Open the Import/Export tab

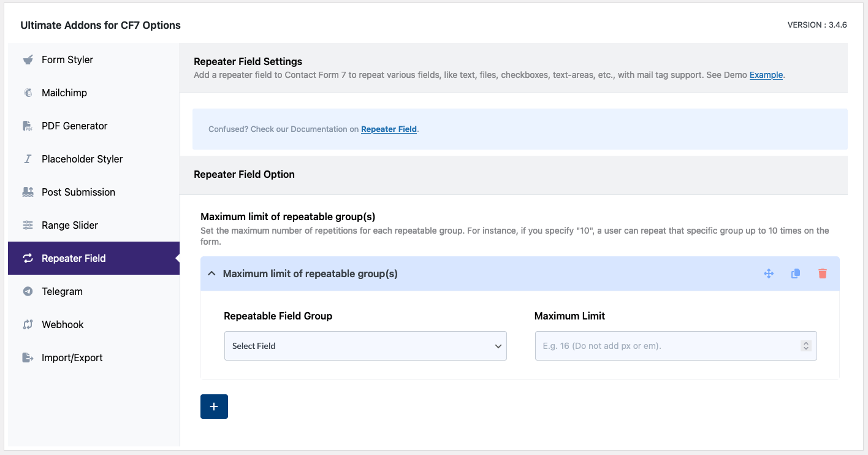[x=94, y=357]
